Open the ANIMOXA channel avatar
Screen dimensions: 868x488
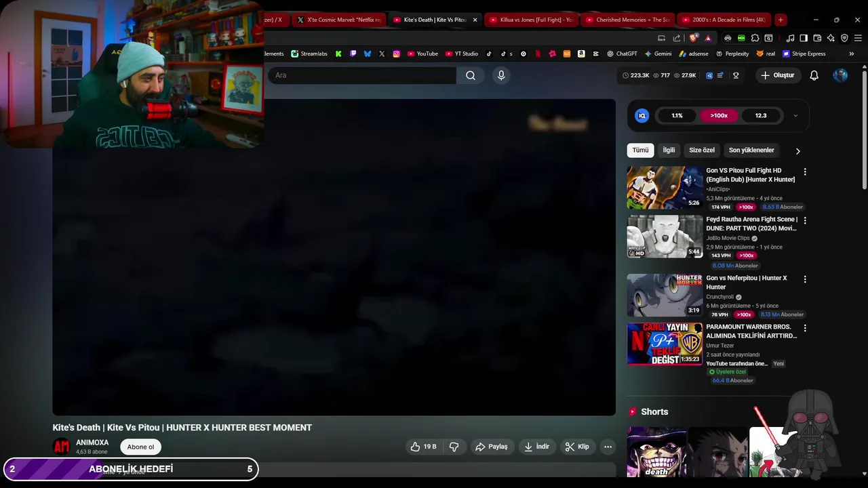61,447
